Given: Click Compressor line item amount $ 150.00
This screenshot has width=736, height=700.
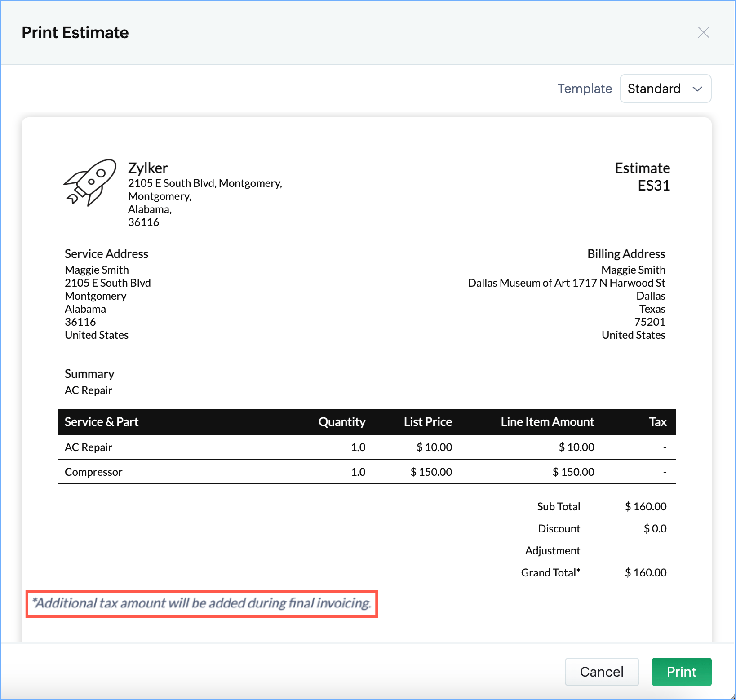Looking at the screenshot, I should 573,472.
